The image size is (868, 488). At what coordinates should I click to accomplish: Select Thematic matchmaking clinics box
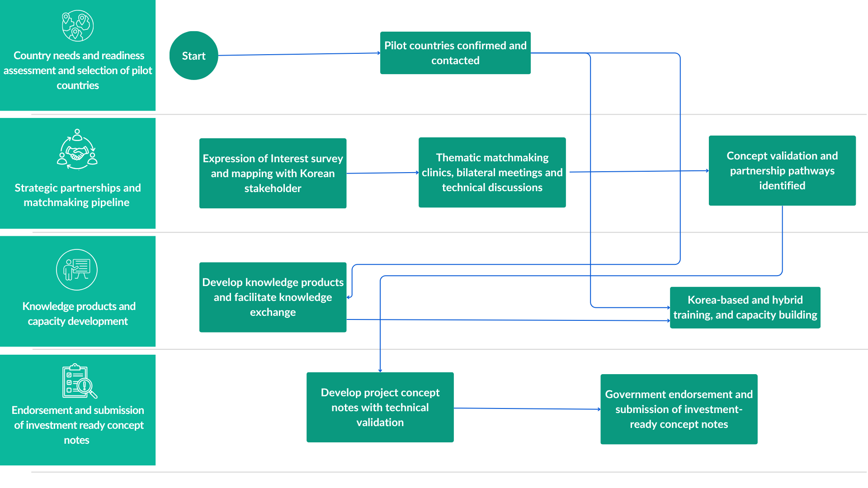click(492, 172)
